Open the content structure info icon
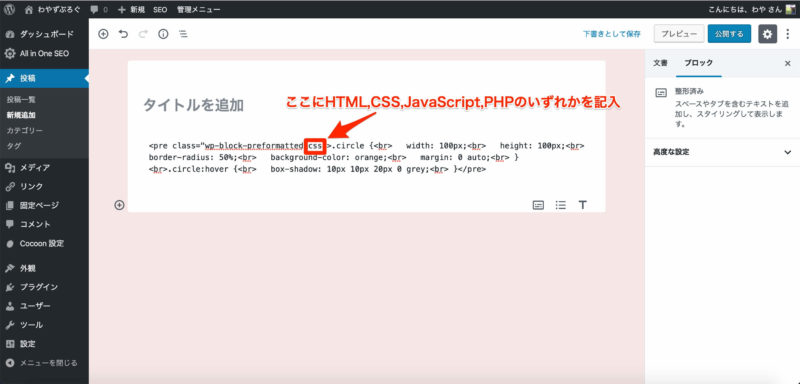The height and width of the screenshot is (384, 800). point(163,34)
